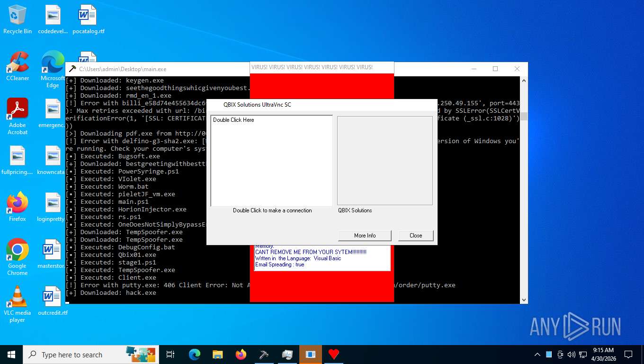Minimize the main.exe console window

tap(474, 69)
